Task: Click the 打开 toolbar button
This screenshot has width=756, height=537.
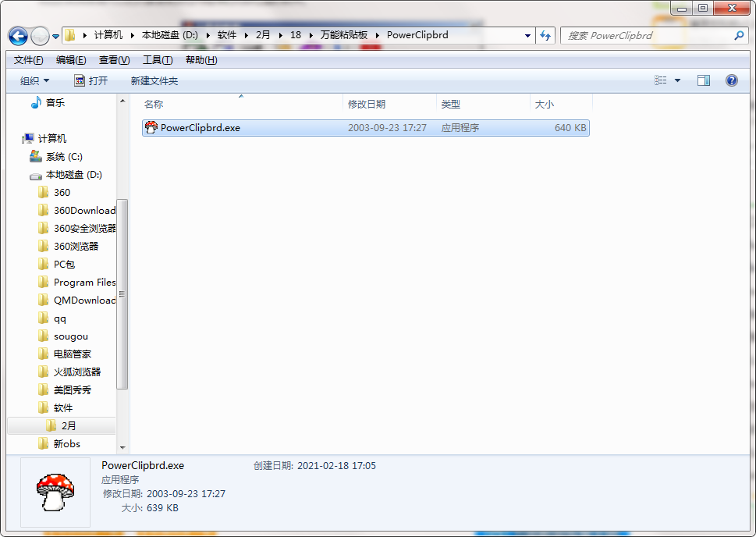Action: click(x=91, y=80)
